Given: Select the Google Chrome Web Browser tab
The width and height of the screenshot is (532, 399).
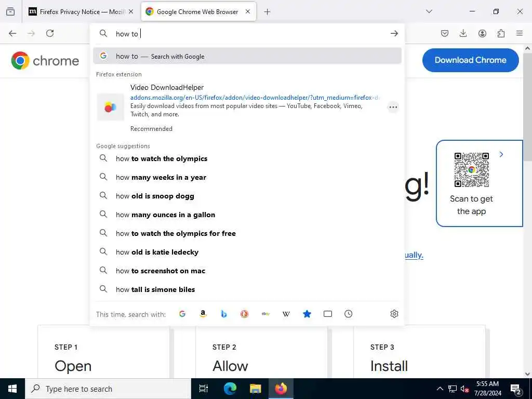Looking at the screenshot, I should tap(198, 12).
